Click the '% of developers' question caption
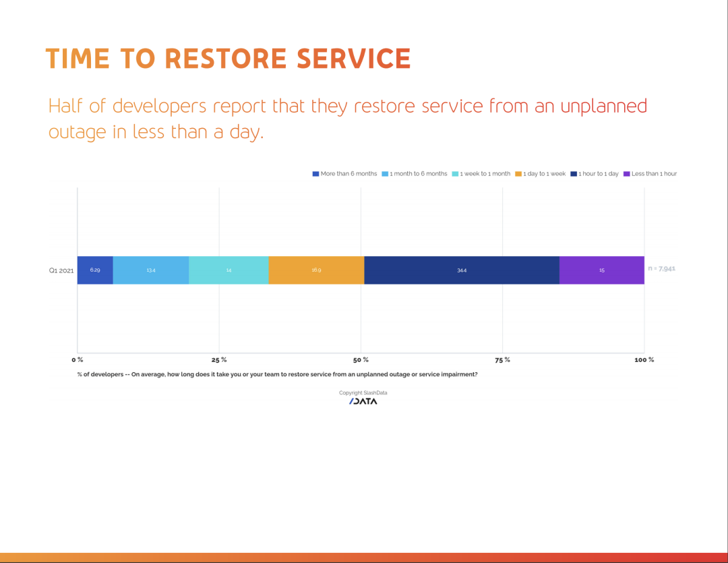Screen dimensions: 728x563 tap(277, 374)
